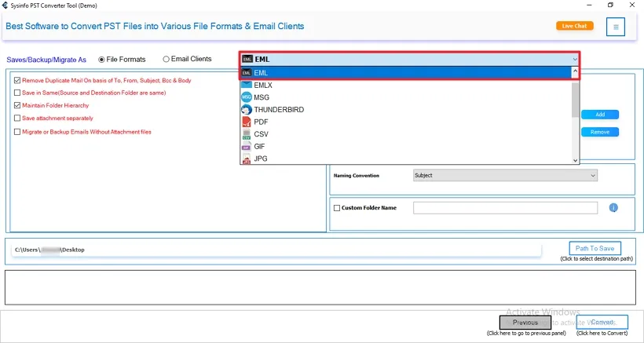Select the Email Clients radio button
644x343 pixels.
point(166,59)
